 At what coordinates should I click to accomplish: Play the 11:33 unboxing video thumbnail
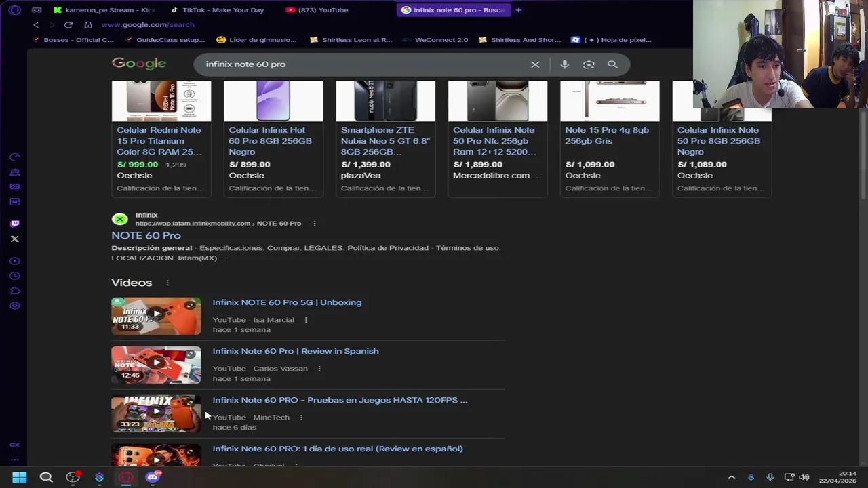[156, 316]
